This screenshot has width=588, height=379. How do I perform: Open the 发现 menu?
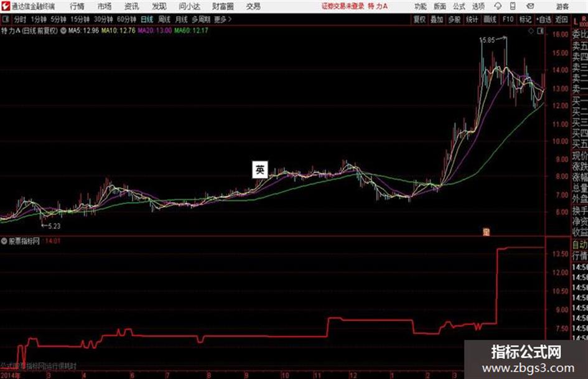(x=159, y=6)
